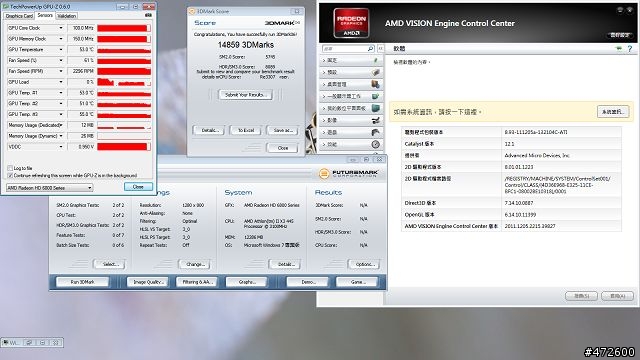Collapse the AMD sidebar with double-arrow button
Viewport: 640px width, 360px height.
click(x=380, y=49)
